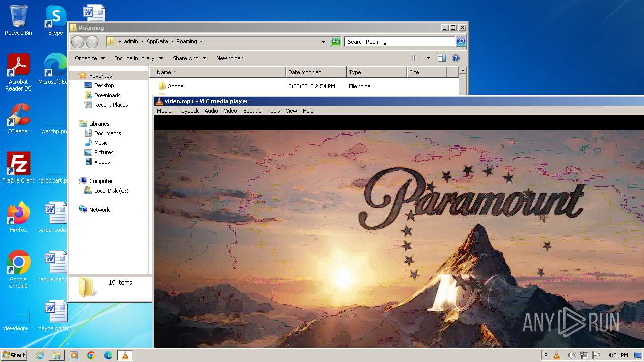Select Local Disk (C:) in tree
This screenshot has height=362, width=644.
click(x=111, y=191)
